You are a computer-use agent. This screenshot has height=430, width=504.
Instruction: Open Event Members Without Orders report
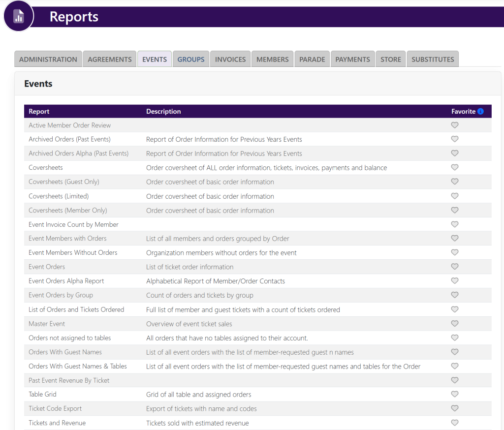(73, 252)
